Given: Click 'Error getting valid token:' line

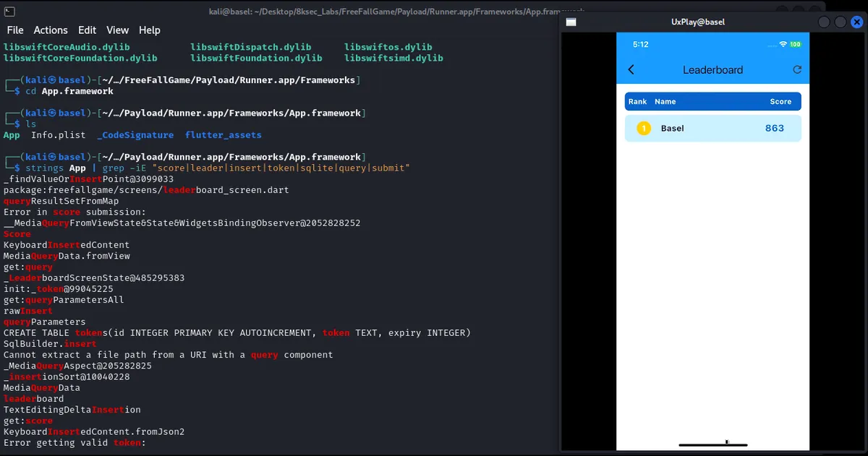Looking at the screenshot, I should click(x=75, y=443).
